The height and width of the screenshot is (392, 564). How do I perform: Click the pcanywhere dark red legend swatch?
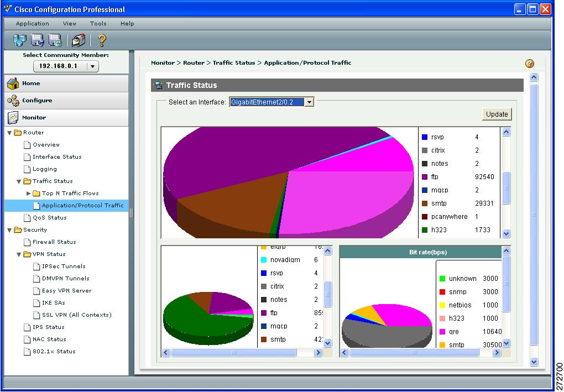[x=425, y=217]
